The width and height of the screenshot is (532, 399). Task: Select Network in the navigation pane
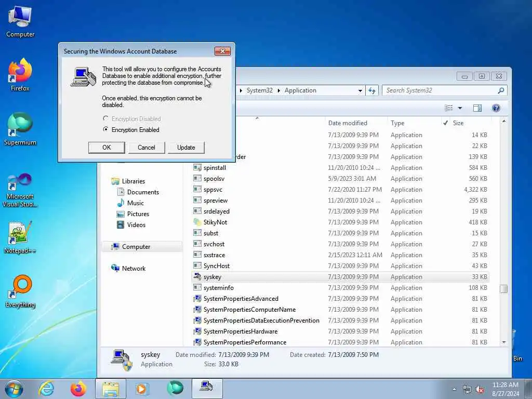click(134, 269)
